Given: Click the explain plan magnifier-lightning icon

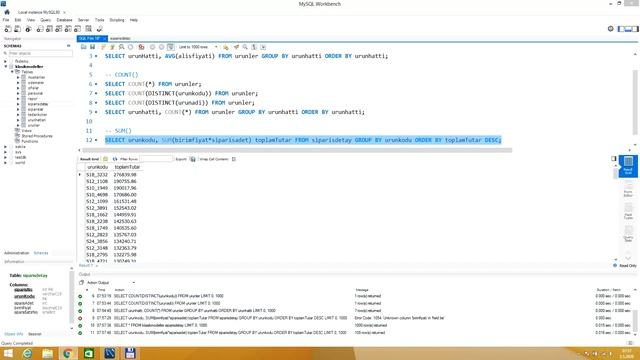Looking at the screenshot, I should tap(122, 47).
